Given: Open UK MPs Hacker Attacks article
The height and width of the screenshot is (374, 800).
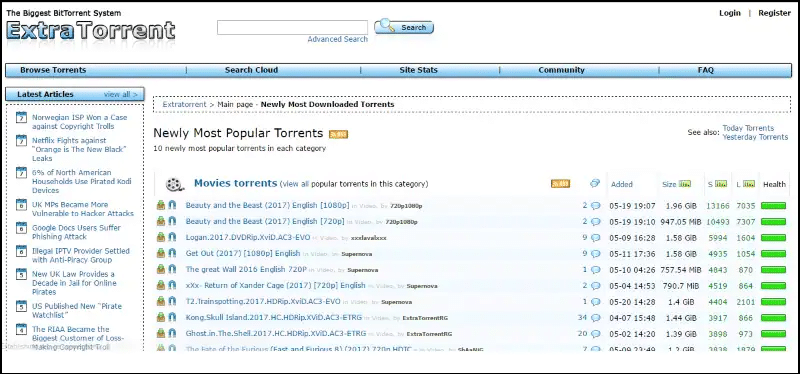Looking at the screenshot, I should [83, 209].
